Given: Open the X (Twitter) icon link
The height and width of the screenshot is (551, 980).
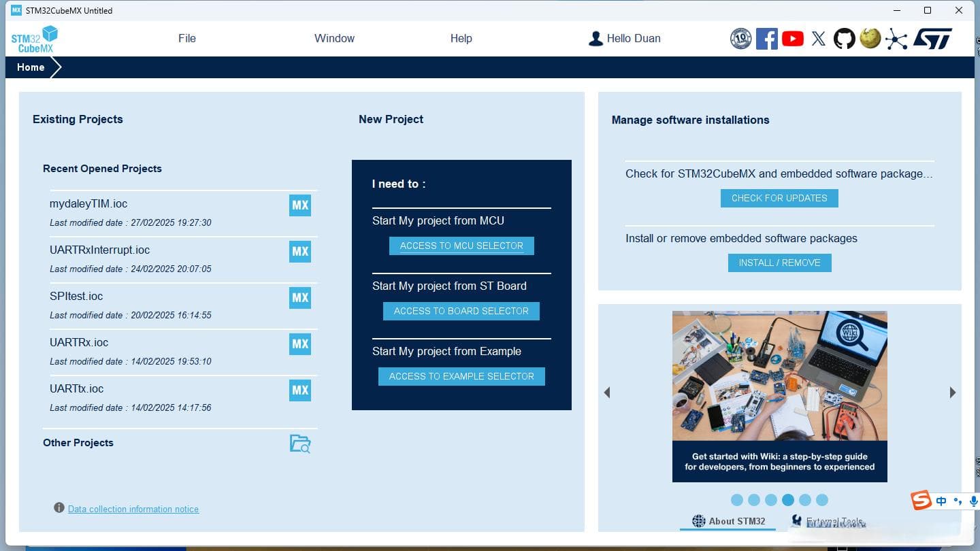Looking at the screenshot, I should tap(819, 39).
